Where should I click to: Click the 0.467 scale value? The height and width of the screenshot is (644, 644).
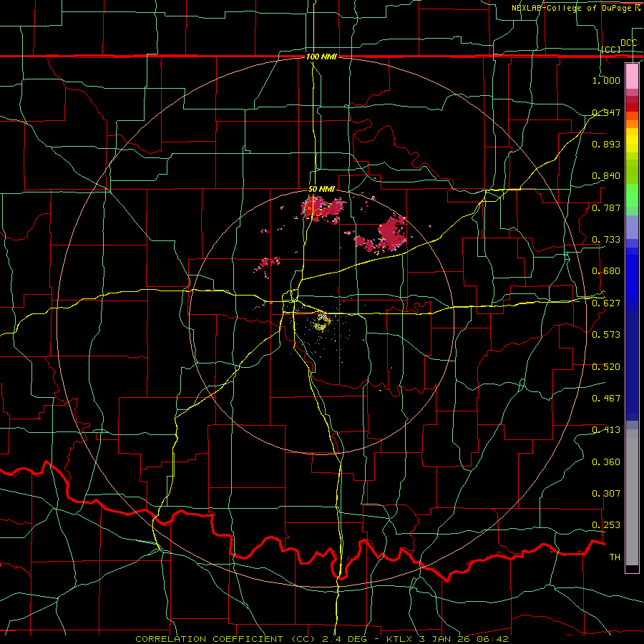(x=606, y=399)
